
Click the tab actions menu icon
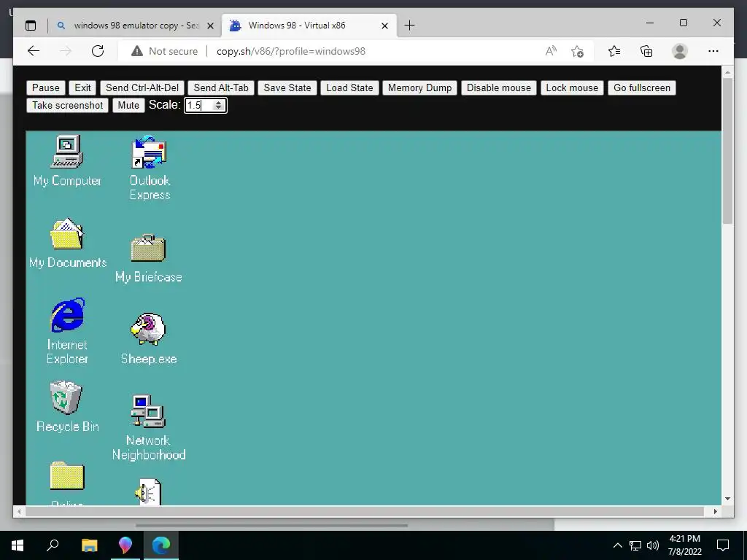pyautogui.click(x=31, y=26)
